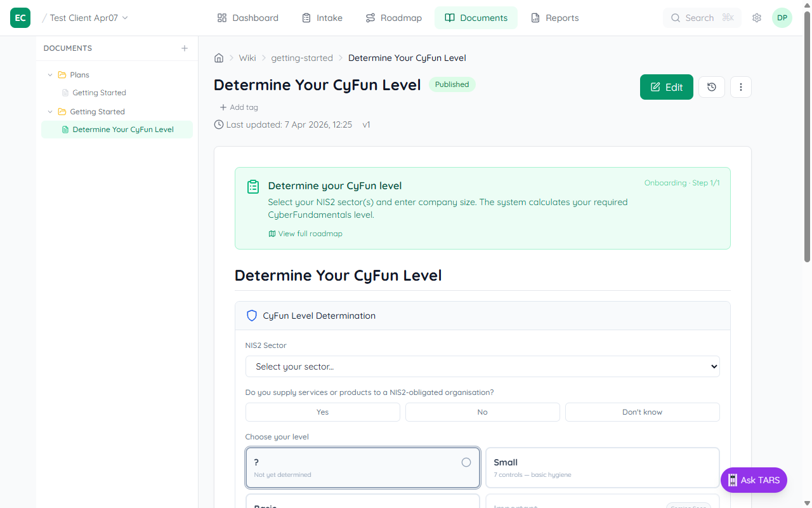Select the 'Not yet determined' level radio
The height and width of the screenshot is (508, 812).
pos(466,462)
